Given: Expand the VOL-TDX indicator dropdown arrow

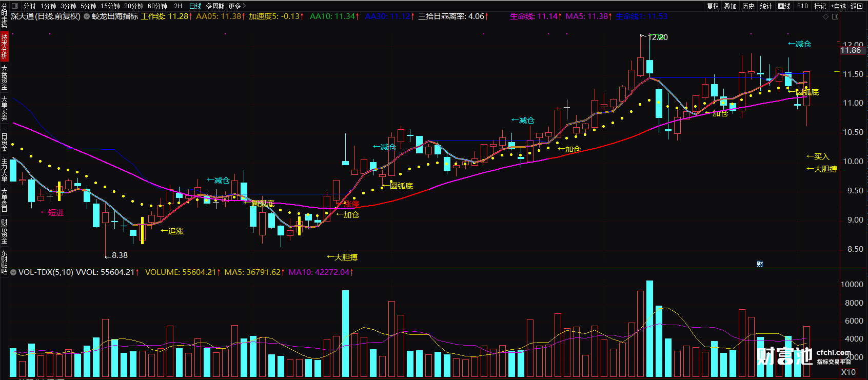Looking at the screenshot, I should [x=14, y=272].
